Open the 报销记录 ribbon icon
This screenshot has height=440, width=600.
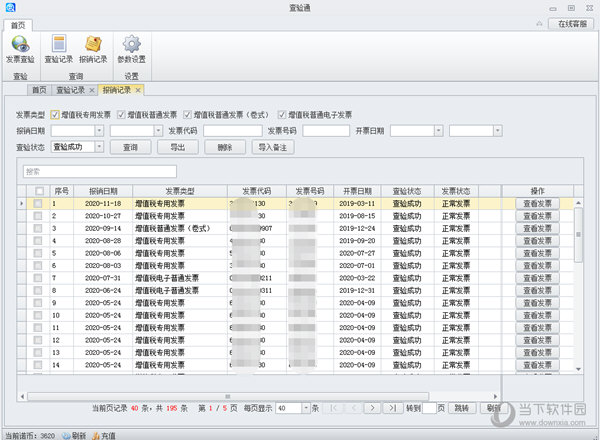pyautogui.click(x=93, y=49)
